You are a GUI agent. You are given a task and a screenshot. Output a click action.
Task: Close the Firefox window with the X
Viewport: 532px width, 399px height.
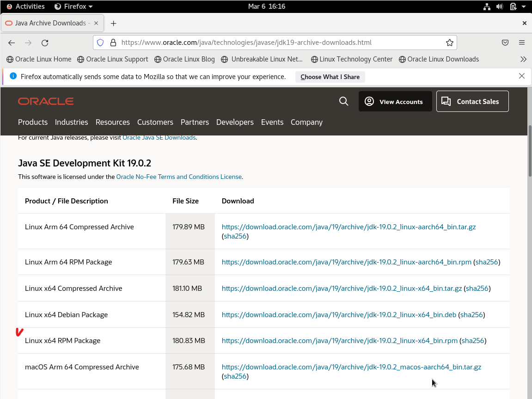(x=524, y=23)
